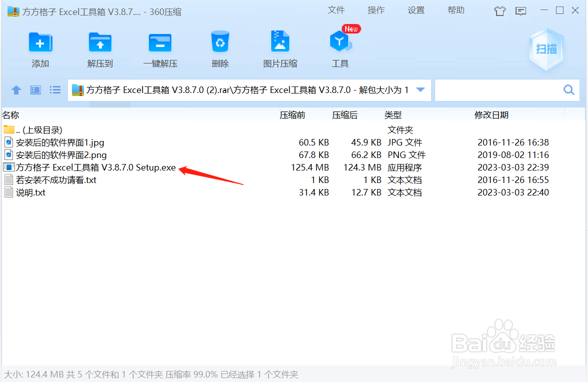Open the 文件 (File) menu
The height and width of the screenshot is (382, 588).
pyautogui.click(x=336, y=10)
